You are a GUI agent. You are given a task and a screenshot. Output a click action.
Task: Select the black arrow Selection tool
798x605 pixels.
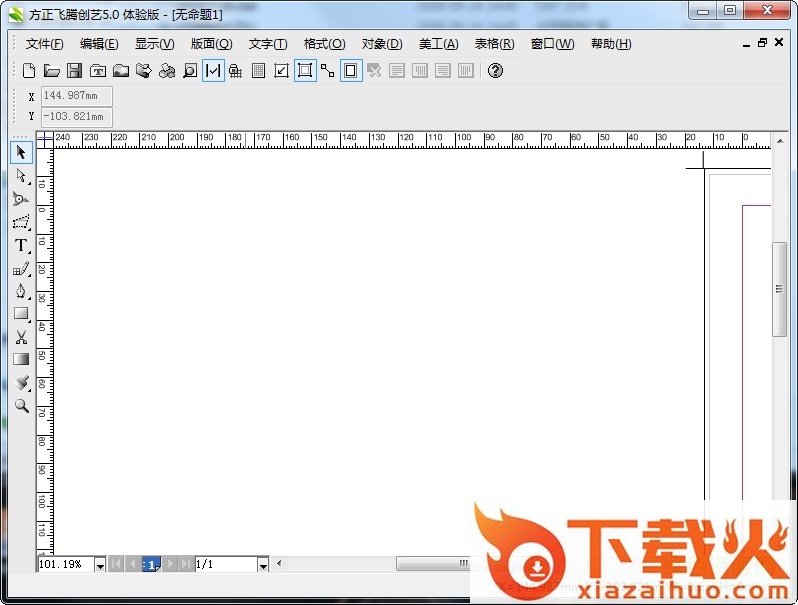(21, 152)
